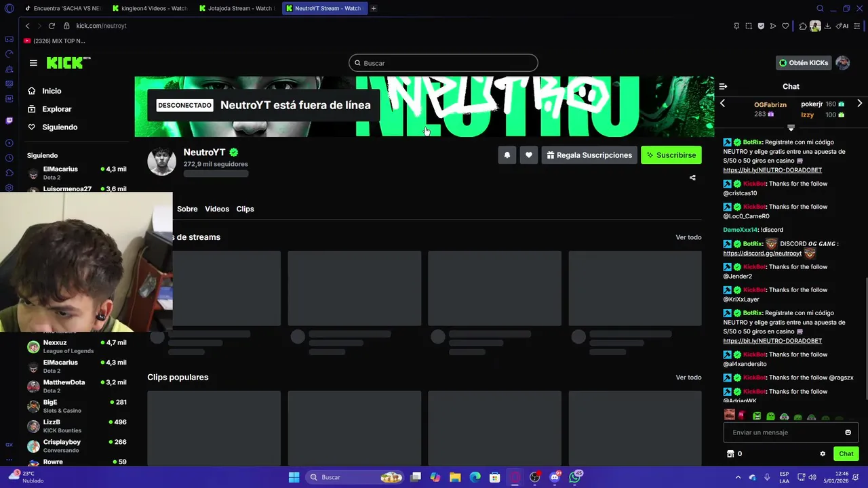Click the heart follow button for NeutroYT
This screenshot has height=488, width=868.
[529, 155]
